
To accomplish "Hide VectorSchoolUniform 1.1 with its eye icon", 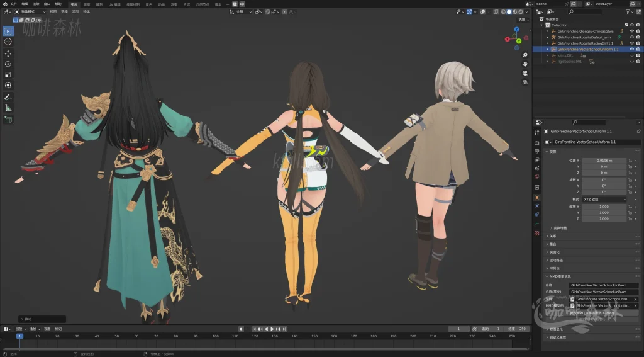I will pos(632,49).
